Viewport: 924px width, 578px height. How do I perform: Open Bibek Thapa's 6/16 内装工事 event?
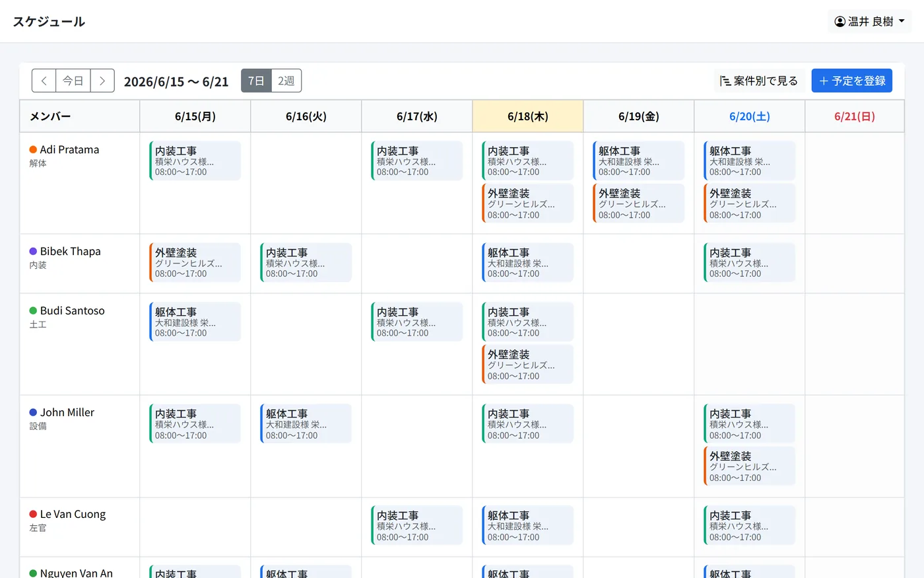pos(306,262)
